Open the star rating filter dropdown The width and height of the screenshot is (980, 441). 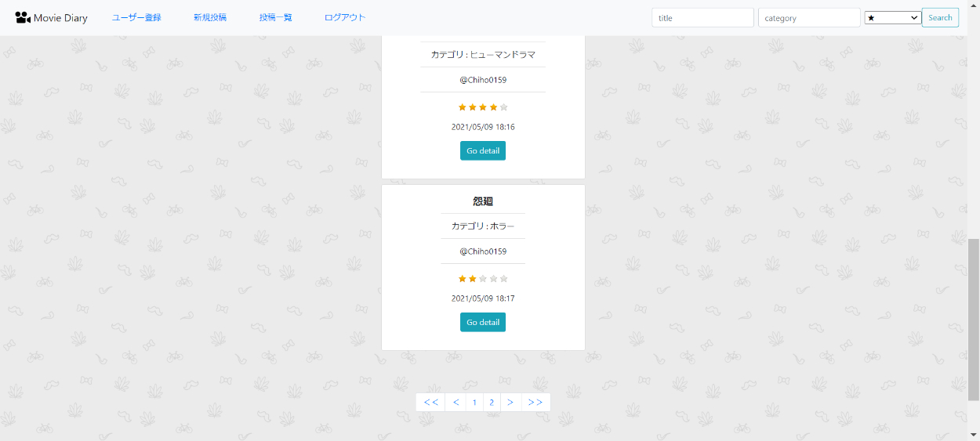[x=892, y=18]
